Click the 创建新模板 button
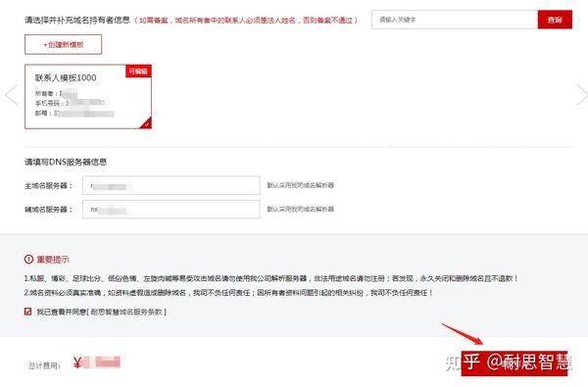The height and width of the screenshot is (387, 588). (x=63, y=45)
